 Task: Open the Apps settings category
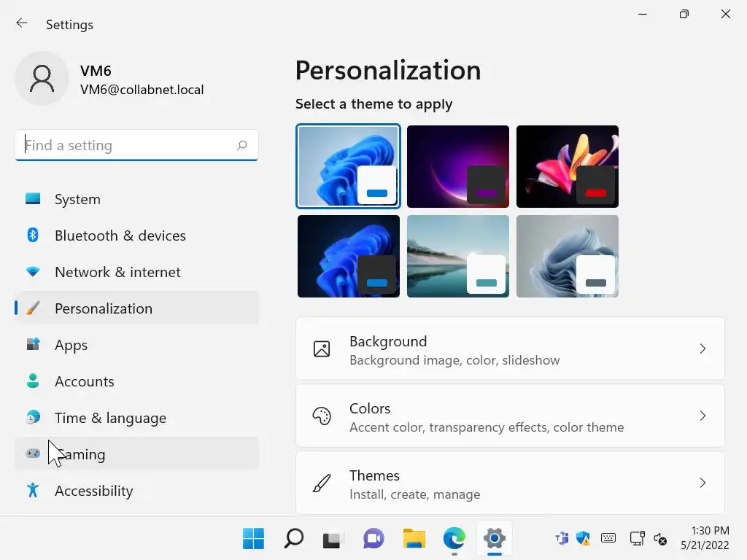[x=136, y=345]
